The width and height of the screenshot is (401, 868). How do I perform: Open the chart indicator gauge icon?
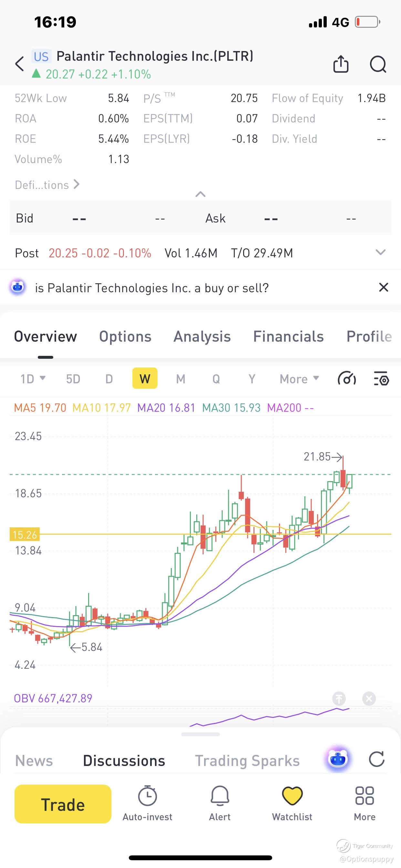click(x=347, y=379)
